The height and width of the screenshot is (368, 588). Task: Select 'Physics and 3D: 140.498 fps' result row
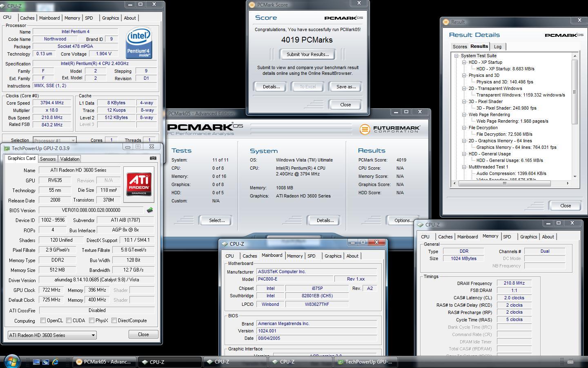coord(505,82)
